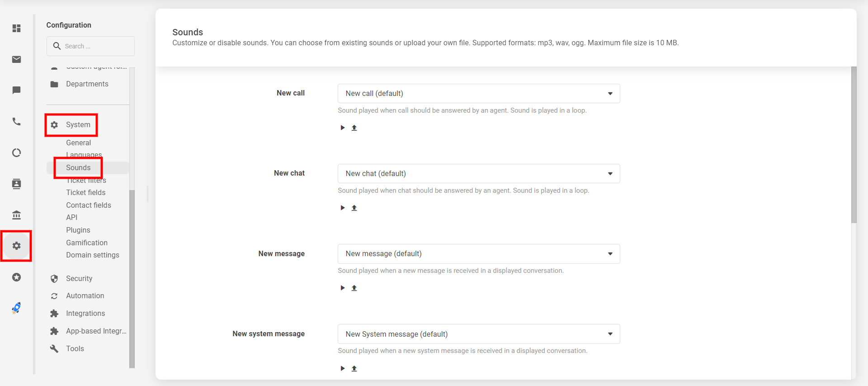The height and width of the screenshot is (386, 868).
Task: Select Ticket fields in System menu
Action: pos(86,192)
